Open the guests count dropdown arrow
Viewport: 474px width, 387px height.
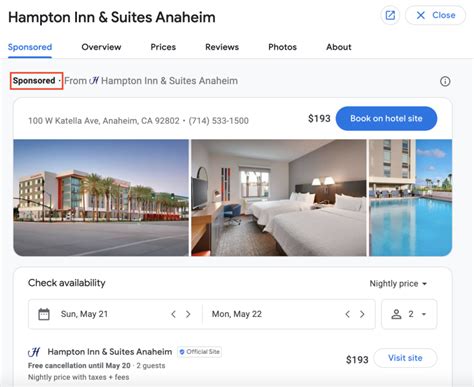tap(424, 314)
